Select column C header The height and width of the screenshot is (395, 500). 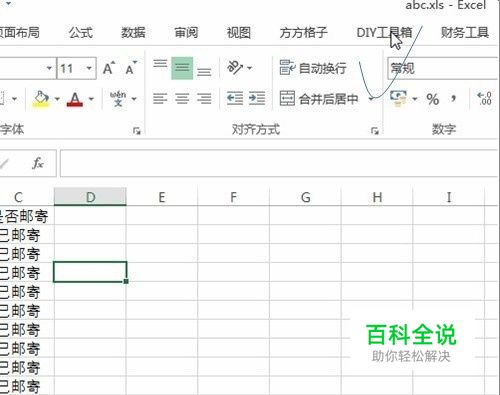pos(19,197)
